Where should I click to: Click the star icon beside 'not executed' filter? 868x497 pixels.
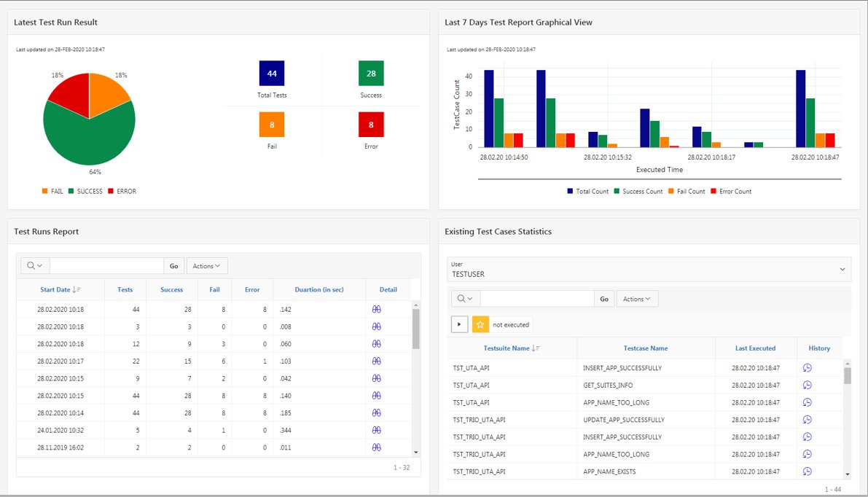tap(480, 324)
